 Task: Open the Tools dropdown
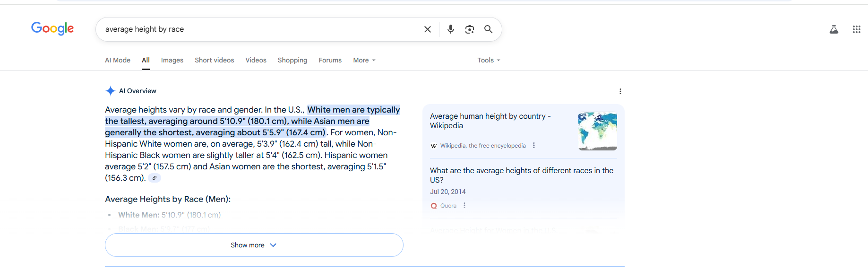tap(489, 60)
